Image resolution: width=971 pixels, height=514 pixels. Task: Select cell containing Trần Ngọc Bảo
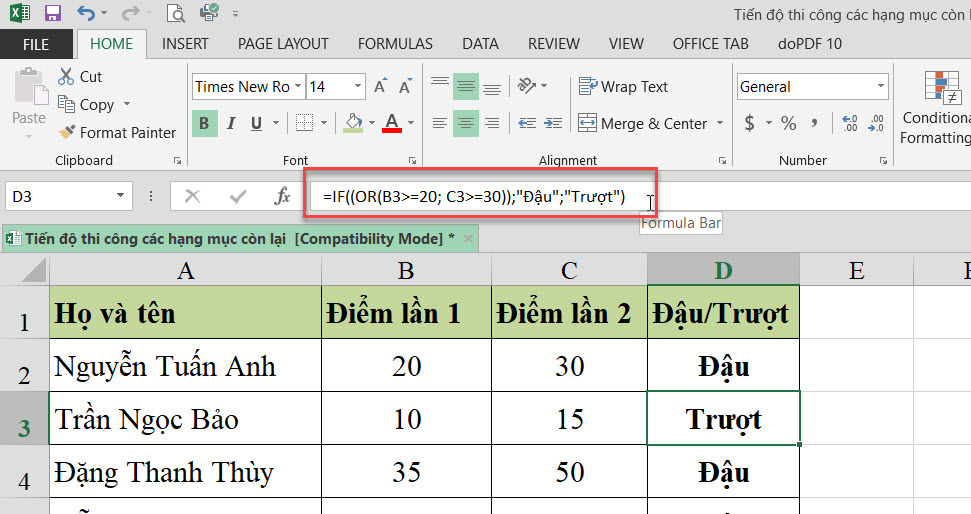pyautogui.click(x=185, y=419)
